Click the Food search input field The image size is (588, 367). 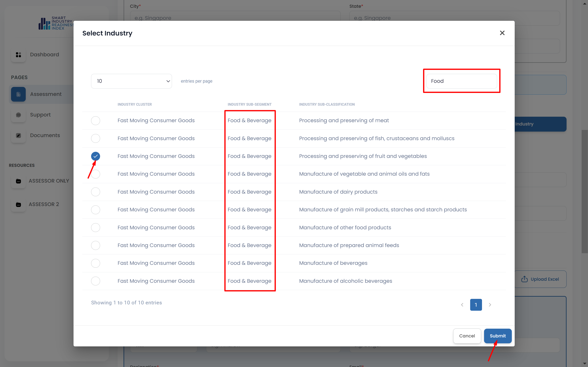pos(461,81)
